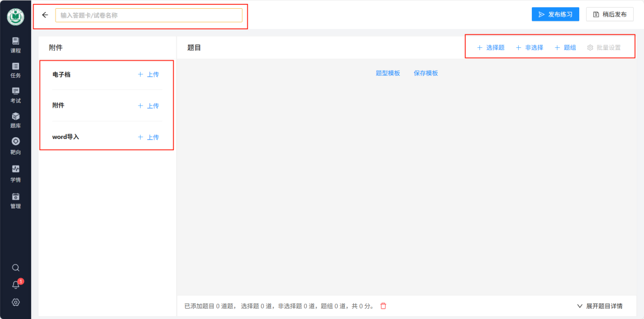Click the 保存模板 save template link
This screenshot has height=319, width=644.
[x=426, y=73]
